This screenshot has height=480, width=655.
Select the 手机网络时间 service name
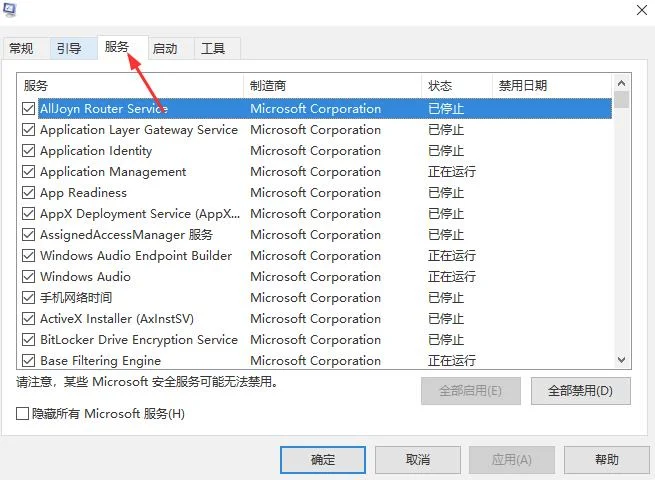pyautogui.click(x=76, y=298)
